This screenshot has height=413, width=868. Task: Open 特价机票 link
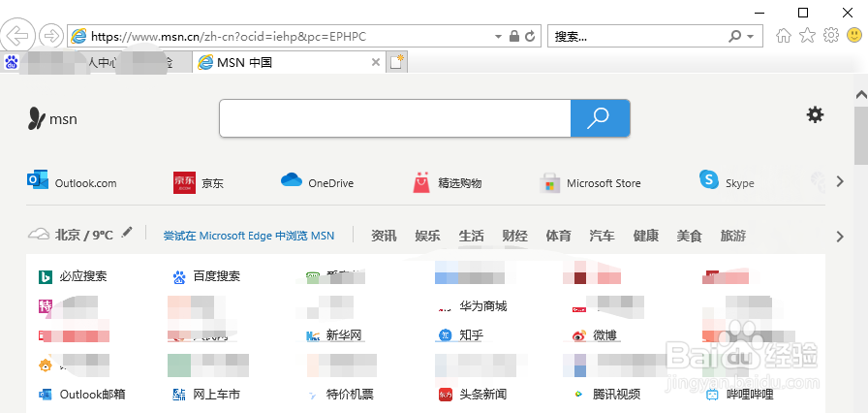point(340,395)
